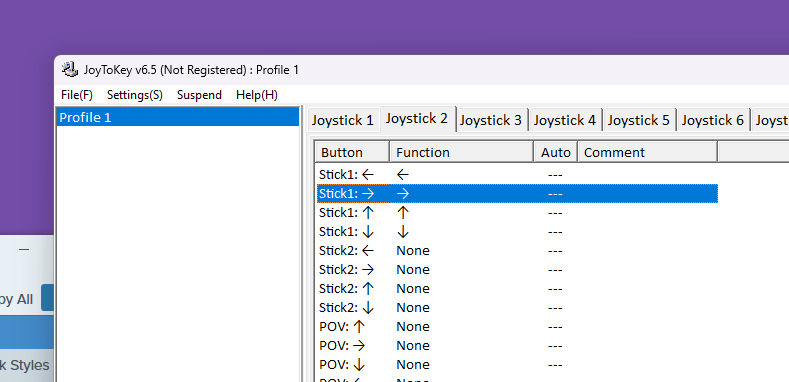Screen dimensions: 789x382
Task: Select the highlighted Stick1 right arrow row
Action: click(517, 194)
